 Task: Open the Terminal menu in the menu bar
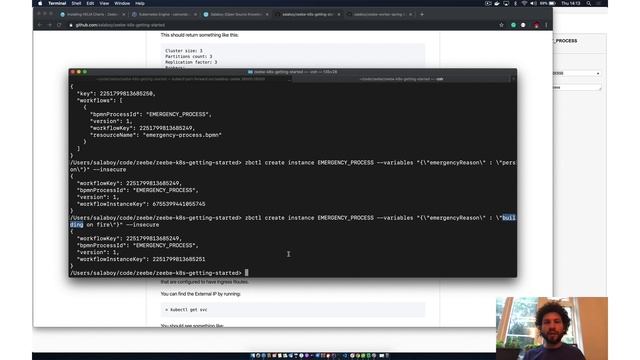click(x=57, y=3)
